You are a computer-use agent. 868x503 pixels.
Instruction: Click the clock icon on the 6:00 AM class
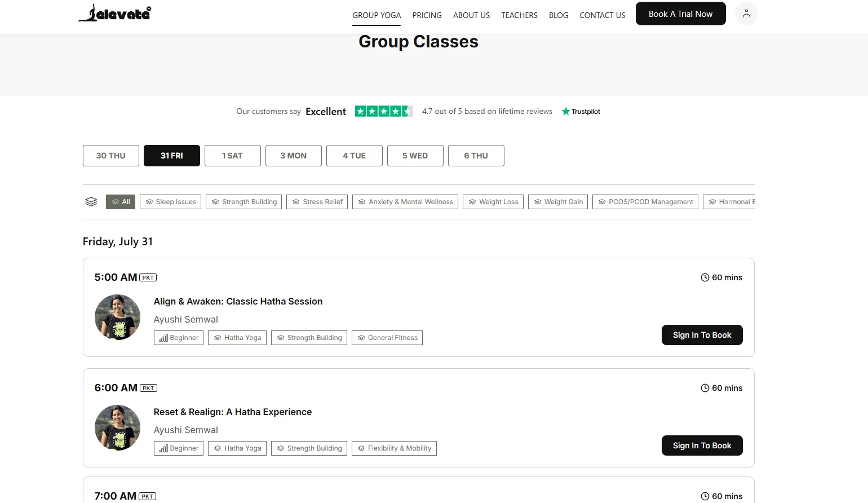(x=705, y=388)
